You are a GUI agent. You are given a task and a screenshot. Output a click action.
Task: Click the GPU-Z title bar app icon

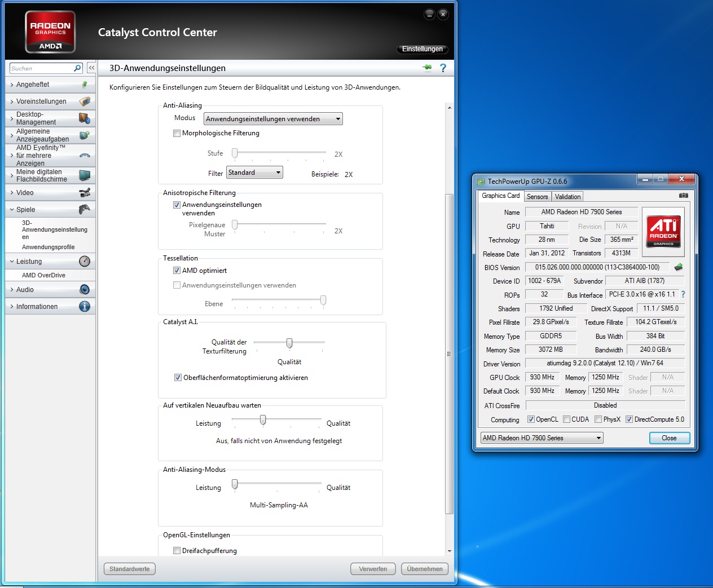pyautogui.click(x=481, y=182)
